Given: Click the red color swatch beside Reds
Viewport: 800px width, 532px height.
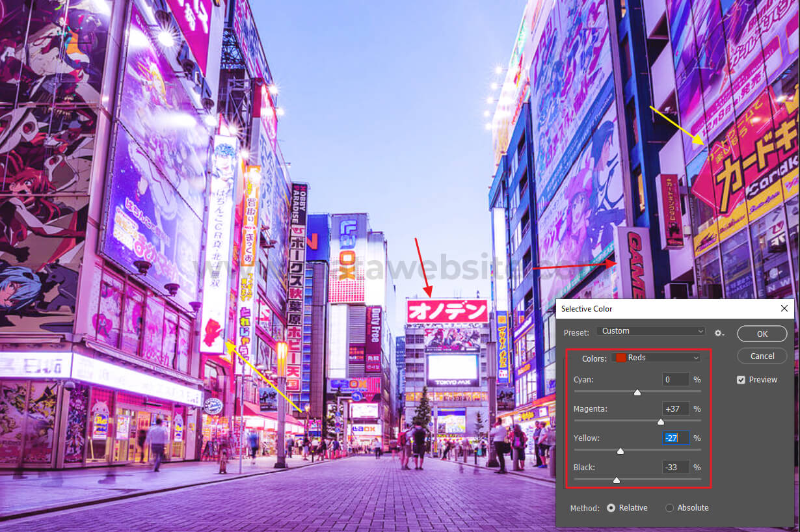Looking at the screenshot, I should point(621,358).
